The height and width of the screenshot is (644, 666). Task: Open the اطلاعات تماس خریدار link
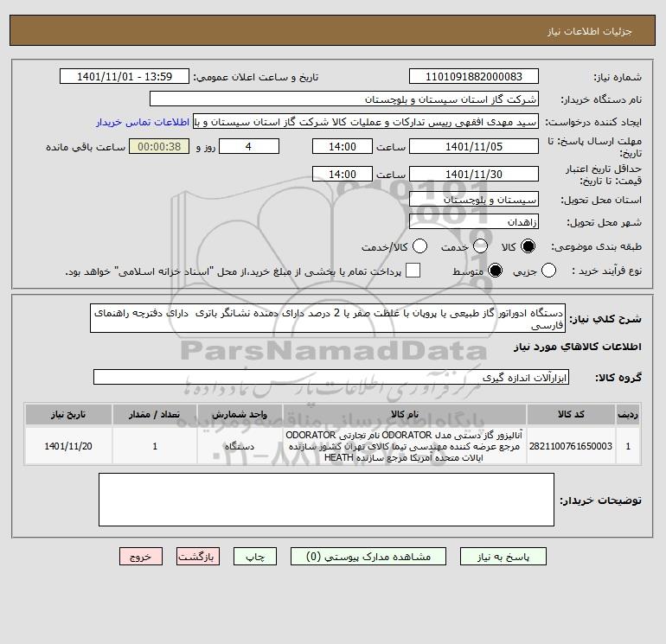pos(143,122)
